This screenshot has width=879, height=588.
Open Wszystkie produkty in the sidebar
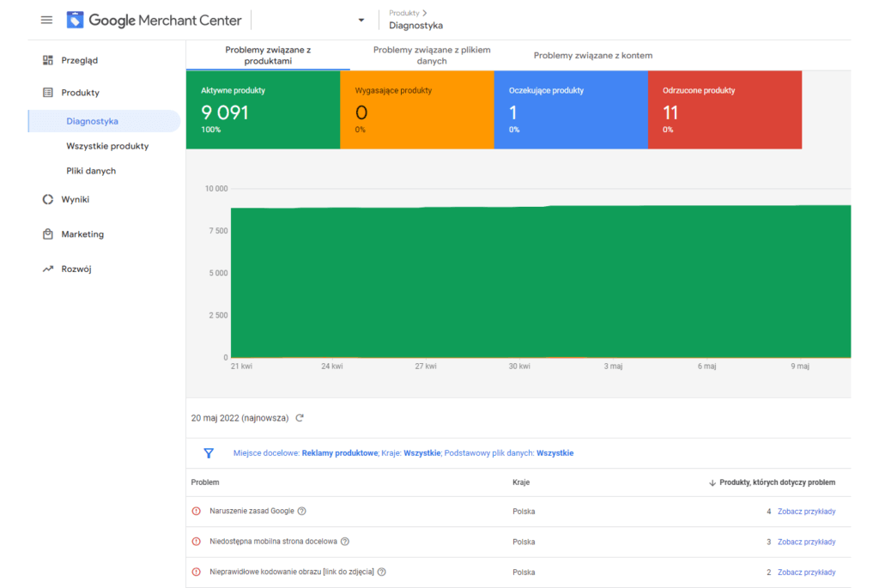(107, 146)
